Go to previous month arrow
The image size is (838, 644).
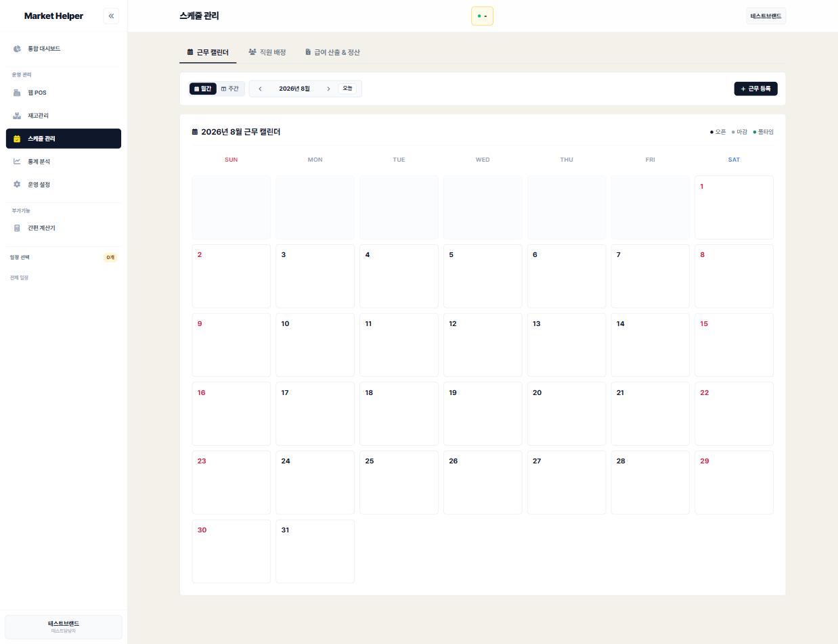(x=260, y=89)
